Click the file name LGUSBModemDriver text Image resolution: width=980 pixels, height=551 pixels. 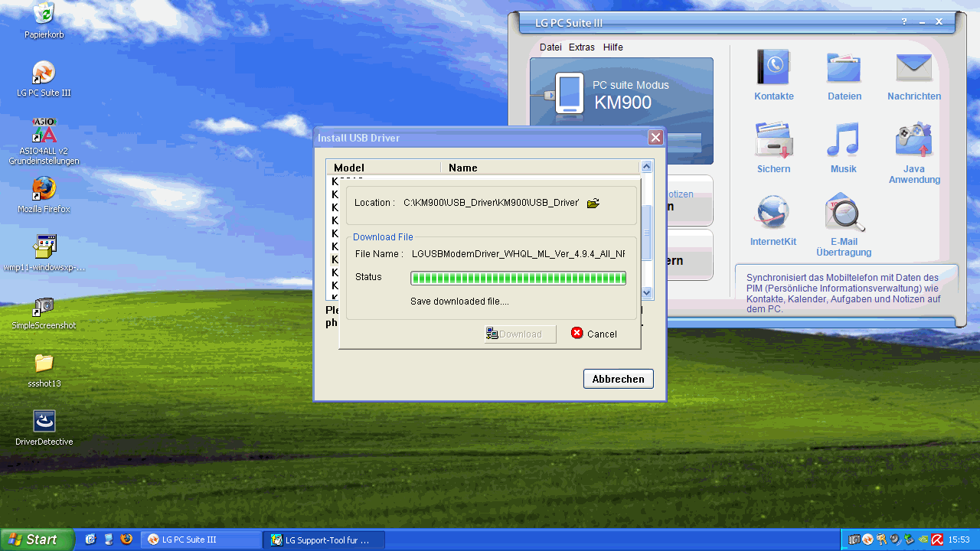[x=518, y=253]
